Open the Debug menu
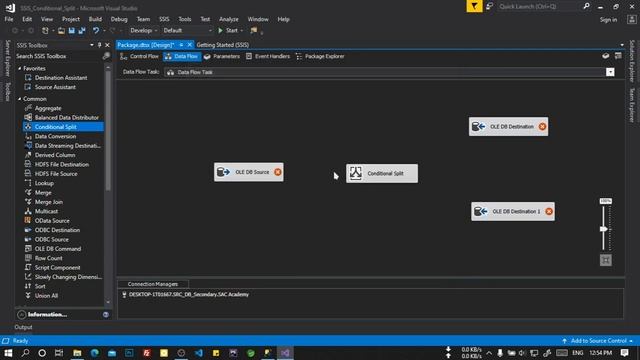Screen dimensions: 640x360 pos(119,19)
